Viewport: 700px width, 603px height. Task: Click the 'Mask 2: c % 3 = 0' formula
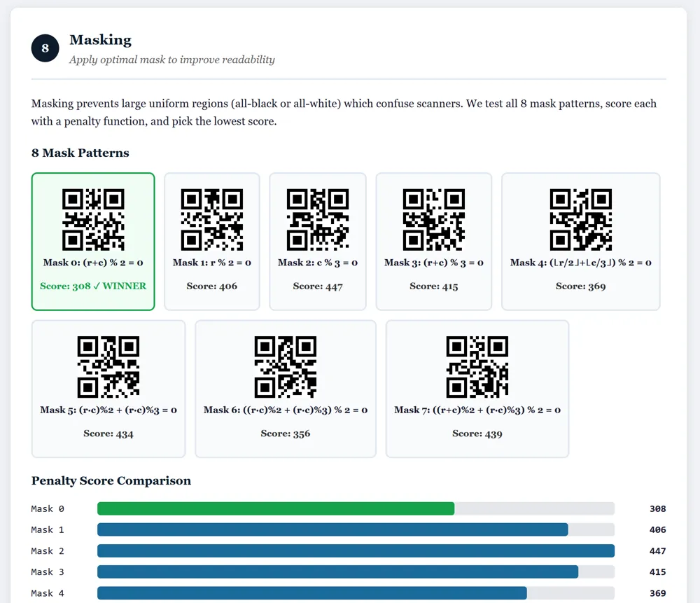point(318,263)
